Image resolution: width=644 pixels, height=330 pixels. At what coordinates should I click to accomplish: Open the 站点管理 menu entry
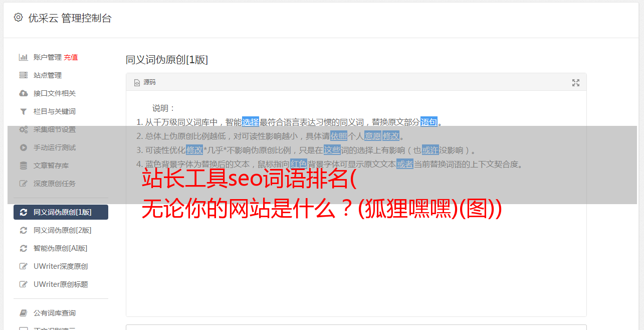(x=48, y=75)
